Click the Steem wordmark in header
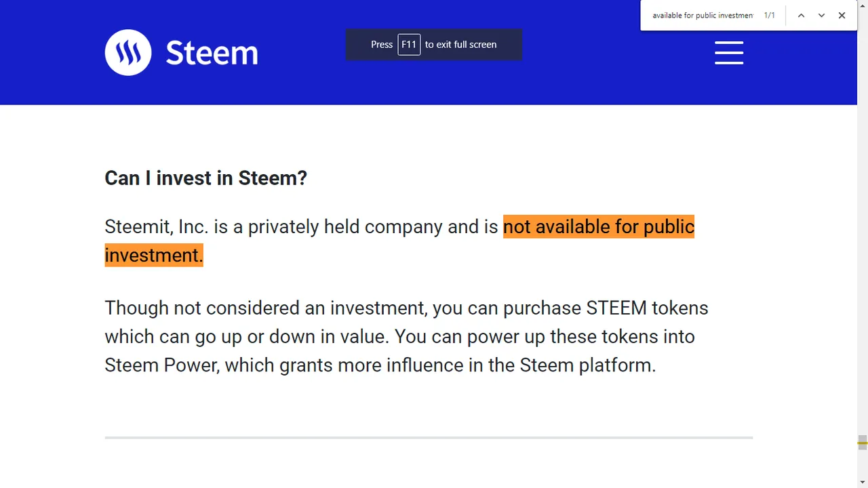Image resolution: width=868 pixels, height=488 pixels. pyautogui.click(x=212, y=53)
